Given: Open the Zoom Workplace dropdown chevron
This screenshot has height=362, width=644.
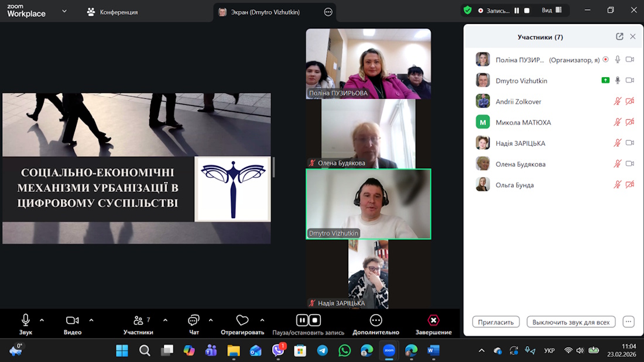Looking at the screenshot, I should click(x=64, y=11).
